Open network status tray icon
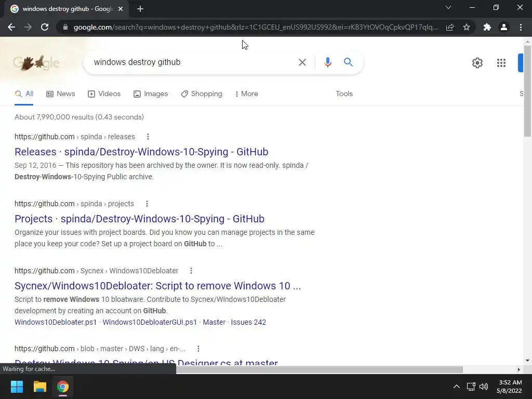The width and height of the screenshot is (532, 399). pyautogui.click(x=471, y=387)
